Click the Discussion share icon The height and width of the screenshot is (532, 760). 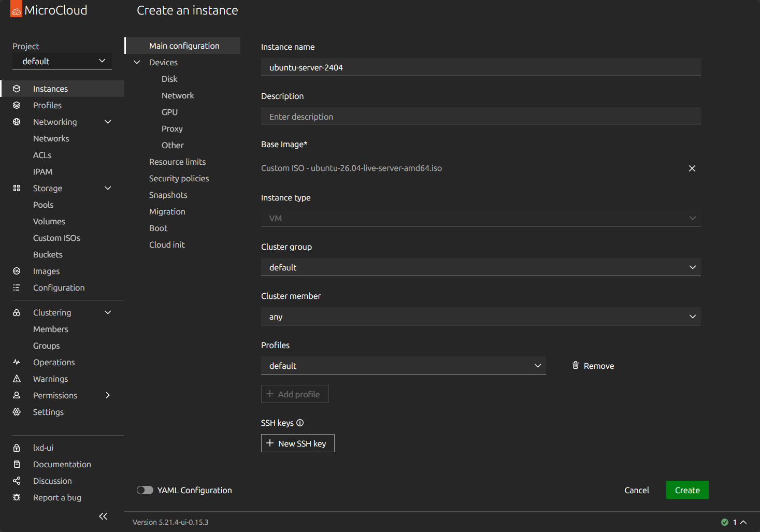click(x=17, y=481)
